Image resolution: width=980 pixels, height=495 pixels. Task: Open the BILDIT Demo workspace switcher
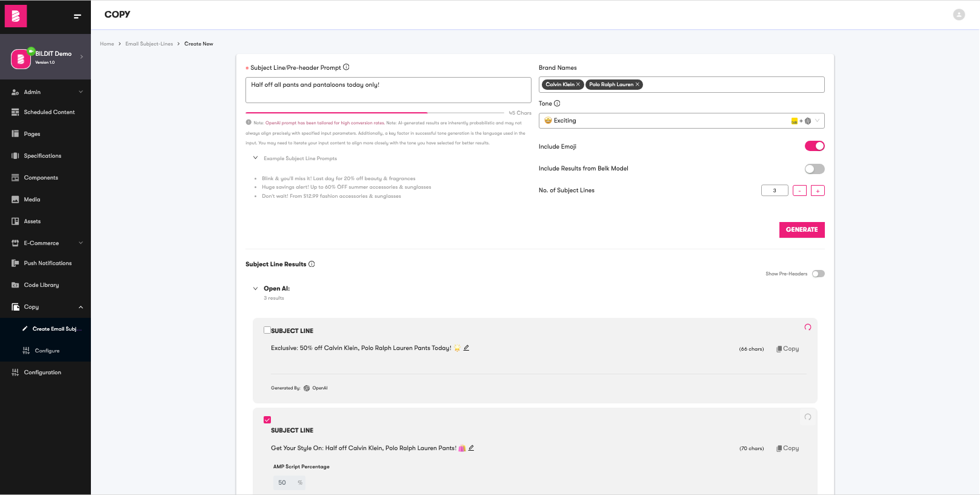(45, 57)
